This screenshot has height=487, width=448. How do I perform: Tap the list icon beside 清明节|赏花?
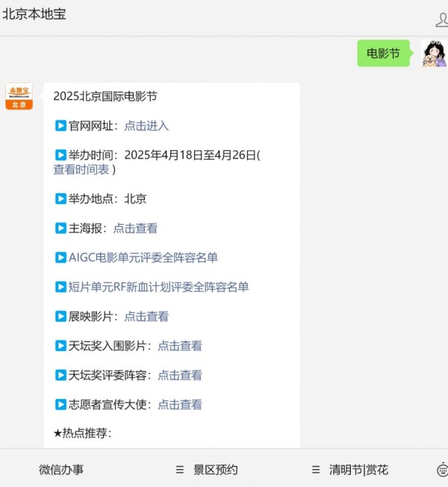tap(316, 470)
